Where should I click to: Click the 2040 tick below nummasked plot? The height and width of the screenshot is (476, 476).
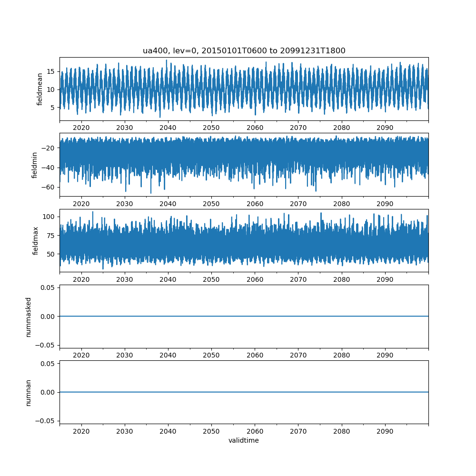(168, 356)
